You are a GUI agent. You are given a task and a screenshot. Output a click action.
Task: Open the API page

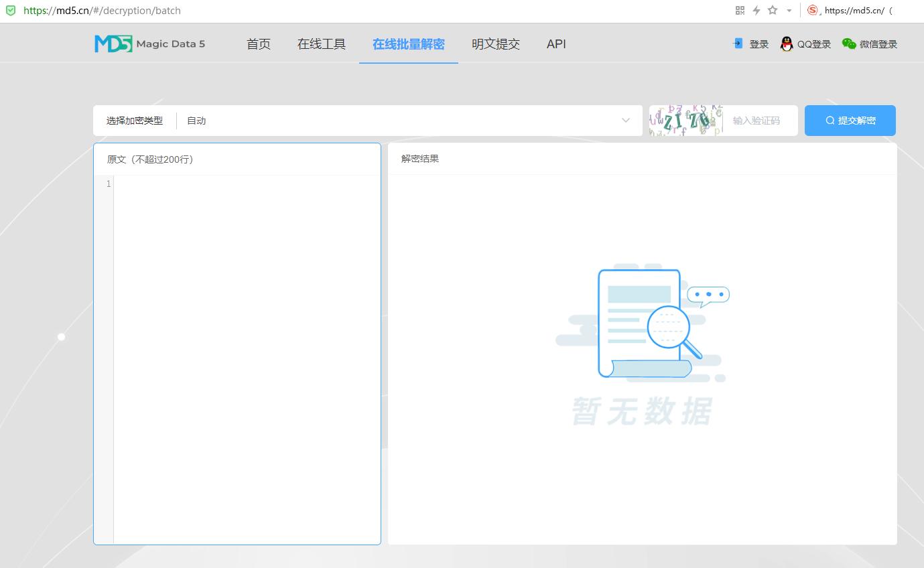[555, 44]
